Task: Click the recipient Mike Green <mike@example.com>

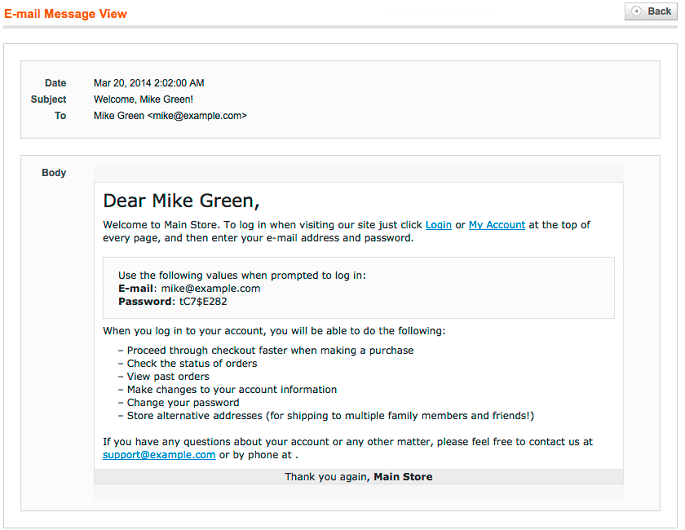Action: pos(170,116)
